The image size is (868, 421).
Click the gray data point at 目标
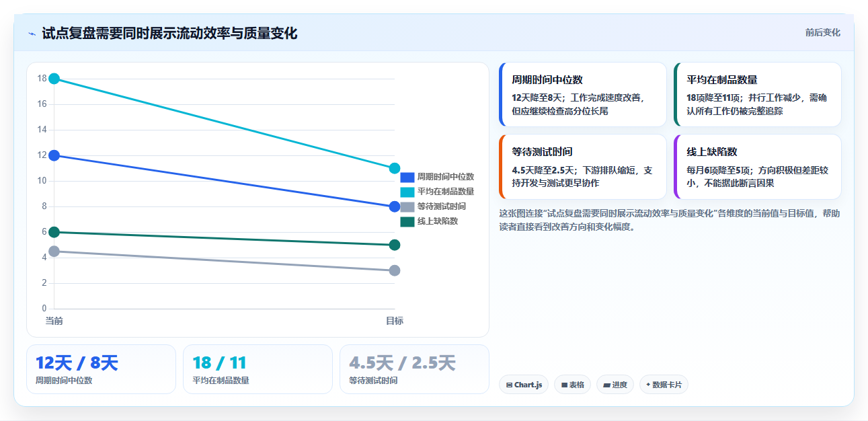point(395,270)
